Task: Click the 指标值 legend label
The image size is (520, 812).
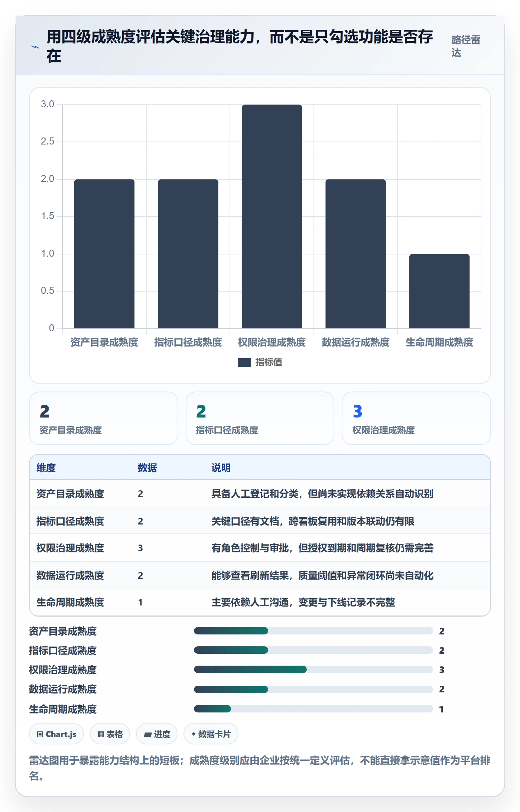Action: pos(269,363)
